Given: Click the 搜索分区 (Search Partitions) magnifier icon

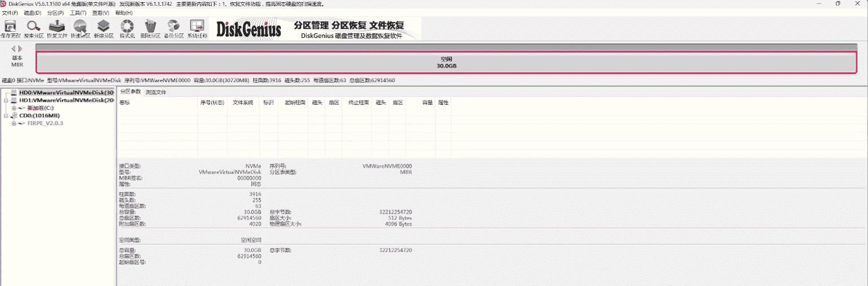Looking at the screenshot, I should tap(33, 27).
